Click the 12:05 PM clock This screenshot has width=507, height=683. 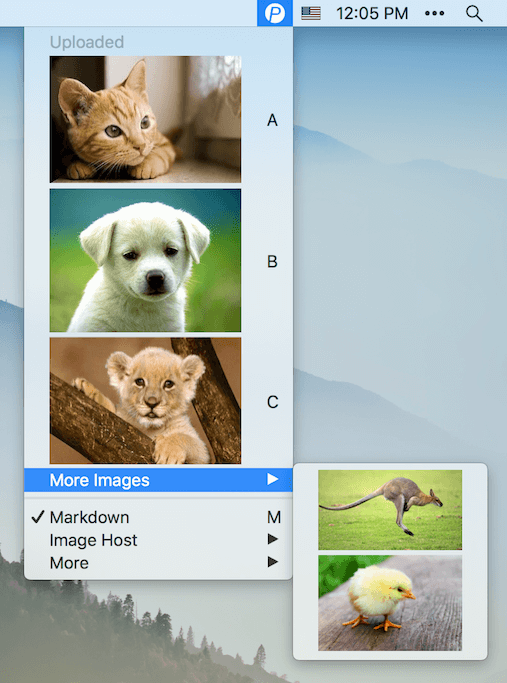click(372, 14)
